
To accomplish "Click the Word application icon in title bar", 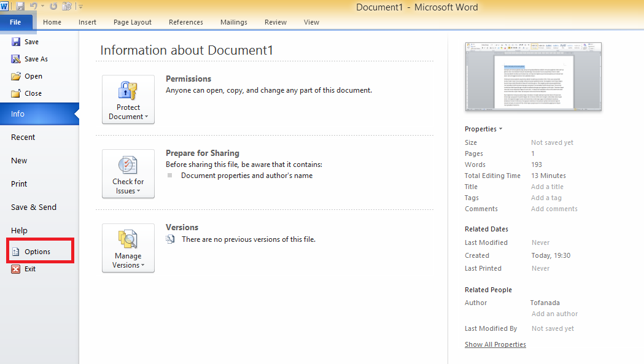I will click(4, 7).
